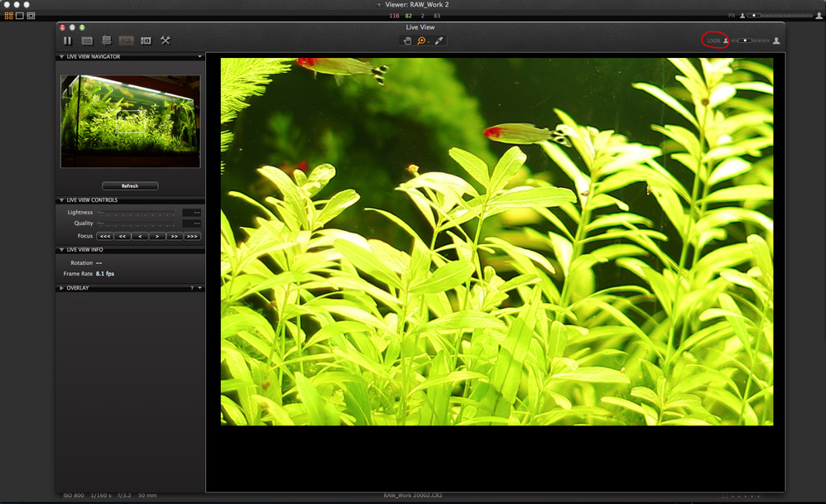The height and width of the screenshot is (504, 826).
Task: Click the focus << button
Action: [122, 236]
